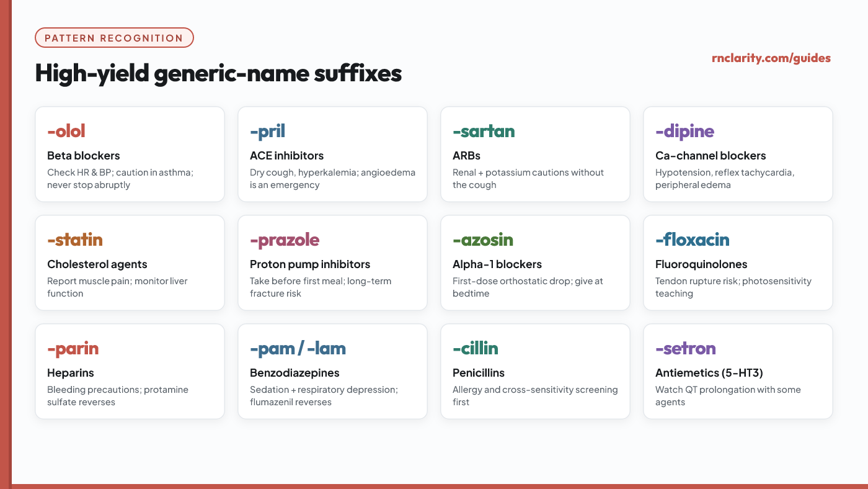Click the -dipine suffix heading

pos(684,132)
